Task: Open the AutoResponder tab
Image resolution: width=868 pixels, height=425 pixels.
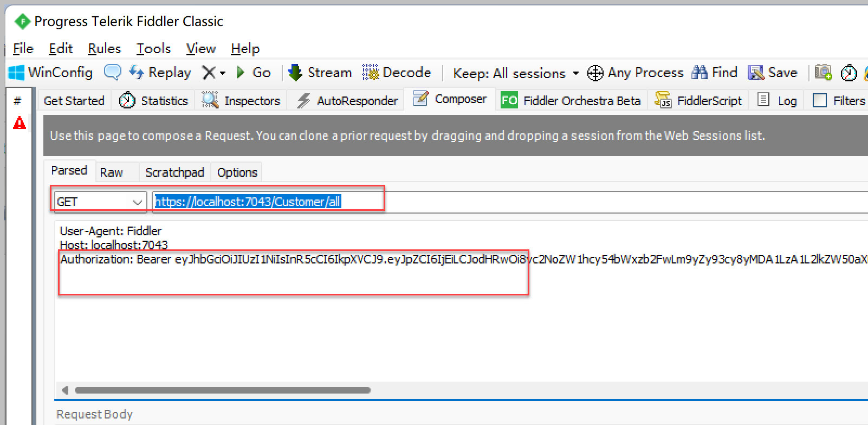Action: (347, 101)
